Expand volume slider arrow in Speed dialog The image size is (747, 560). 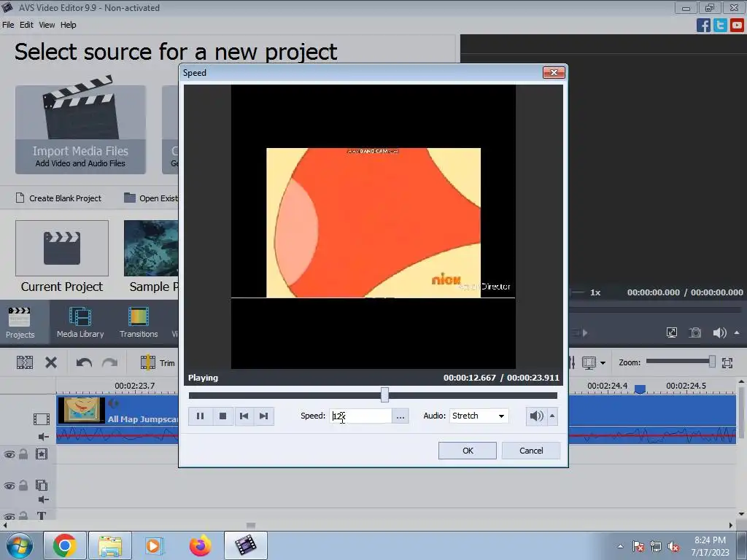[552, 416]
